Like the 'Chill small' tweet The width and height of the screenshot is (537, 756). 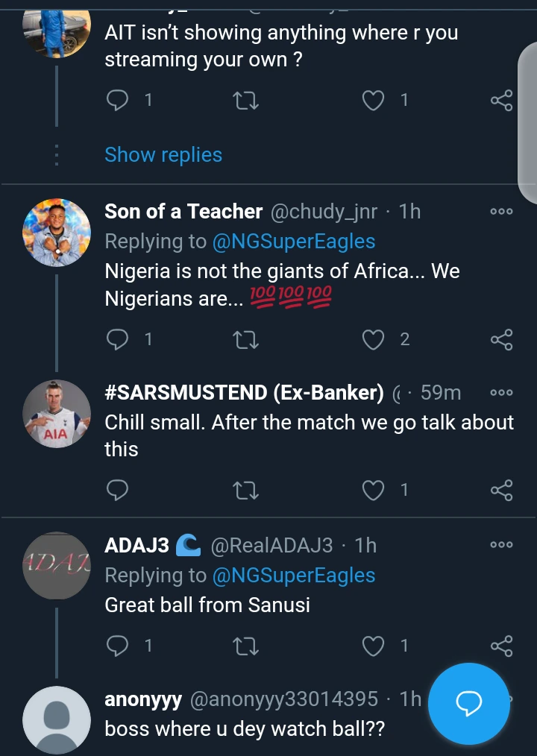373,490
